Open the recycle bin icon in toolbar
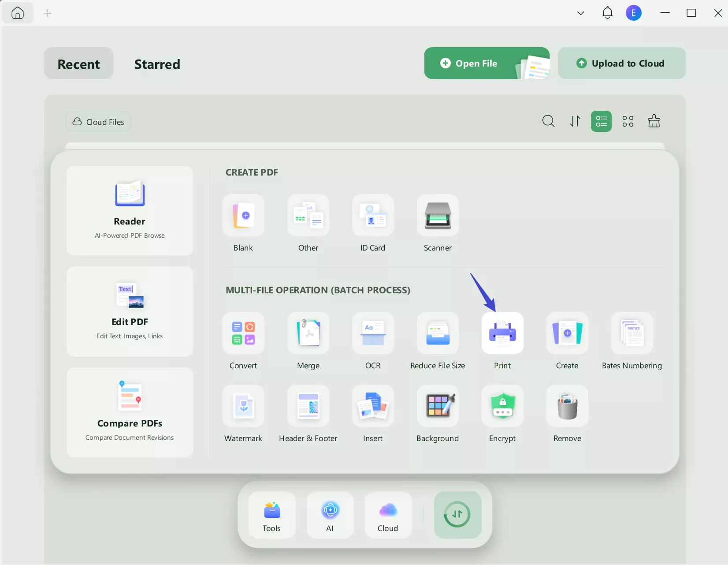This screenshot has height=565, width=728. click(654, 121)
